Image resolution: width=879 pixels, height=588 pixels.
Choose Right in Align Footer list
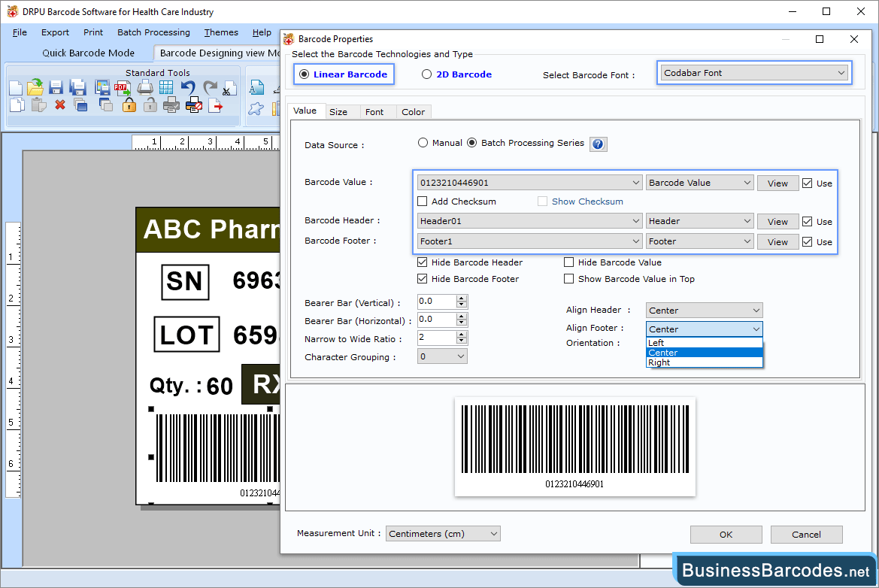(704, 362)
